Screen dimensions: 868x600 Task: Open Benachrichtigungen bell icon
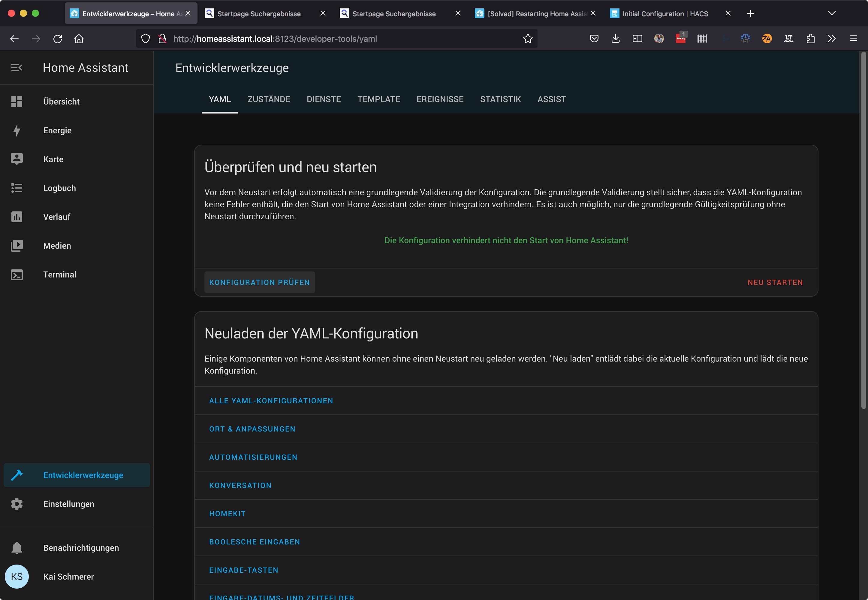[x=17, y=548]
